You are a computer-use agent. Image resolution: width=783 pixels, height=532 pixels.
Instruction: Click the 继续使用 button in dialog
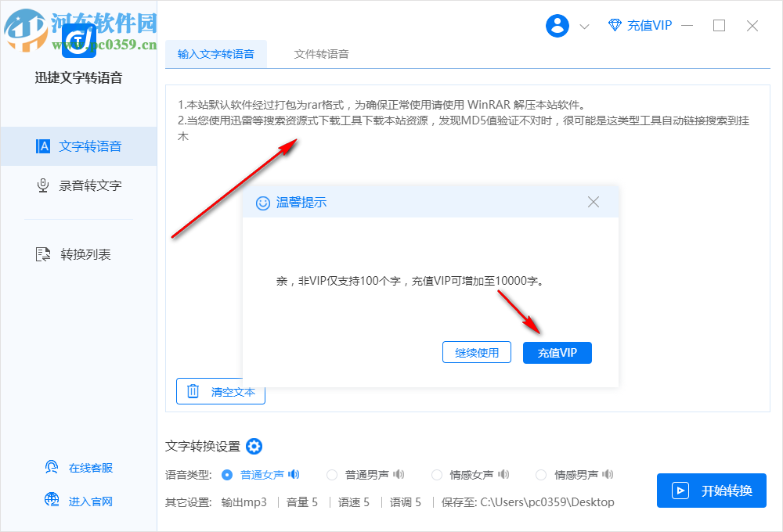point(477,352)
